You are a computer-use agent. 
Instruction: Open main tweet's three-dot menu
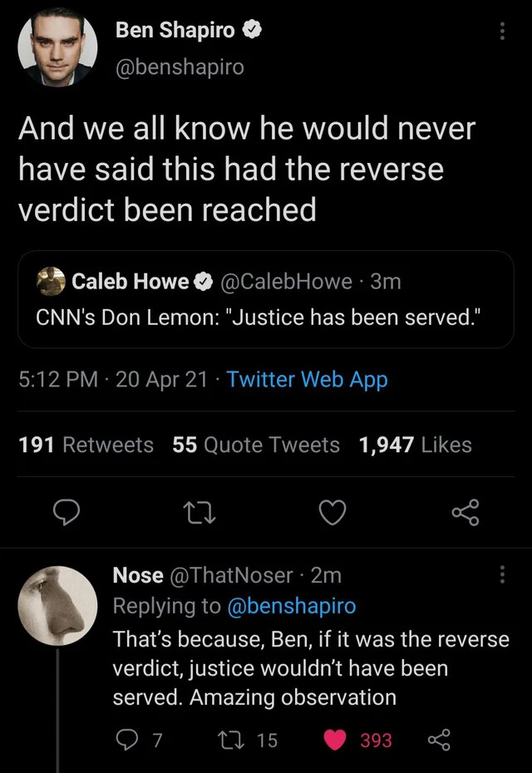tap(501, 32)
